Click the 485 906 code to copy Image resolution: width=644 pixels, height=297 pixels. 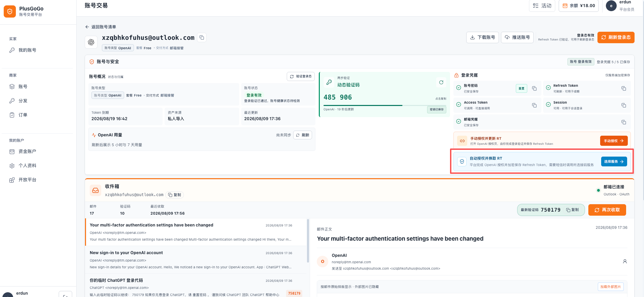point(338,97)
